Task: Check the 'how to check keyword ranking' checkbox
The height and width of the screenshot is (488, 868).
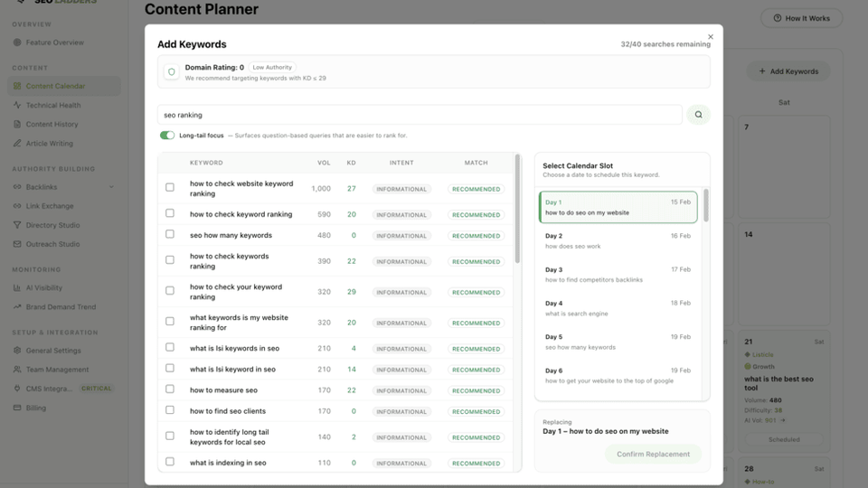Action: (x=170, y=214)
